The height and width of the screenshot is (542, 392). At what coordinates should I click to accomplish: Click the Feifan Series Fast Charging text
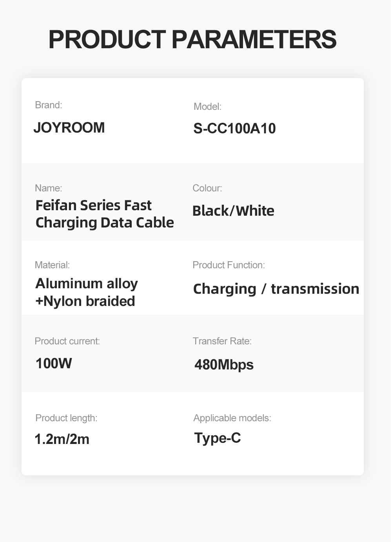point(104,214)
